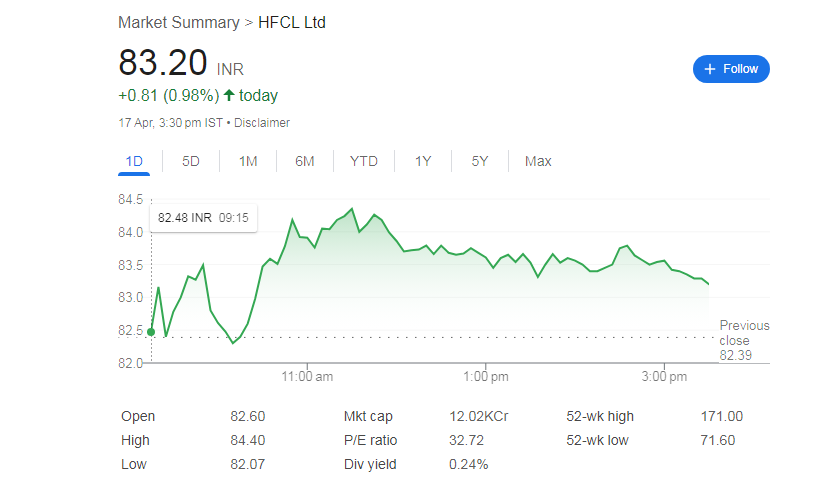Screen dimensions: 814x495
Task: Click the P/E ratio label
Action: [x=370, y=440]
